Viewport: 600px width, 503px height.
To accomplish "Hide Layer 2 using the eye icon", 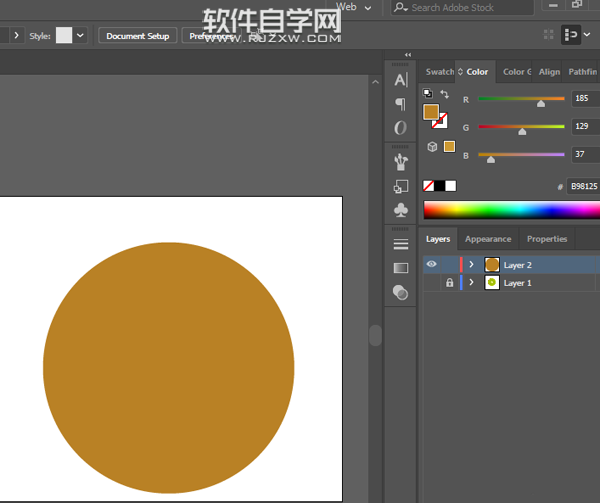I will point(432,265).
